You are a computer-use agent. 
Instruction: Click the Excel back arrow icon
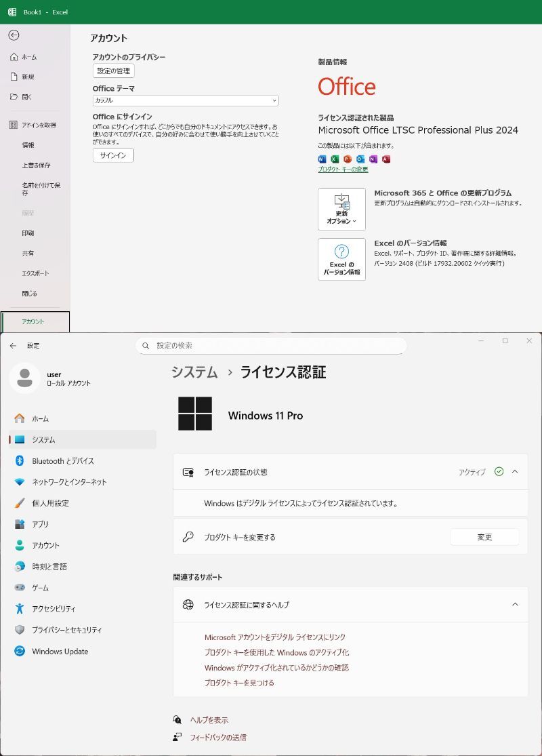14,35
